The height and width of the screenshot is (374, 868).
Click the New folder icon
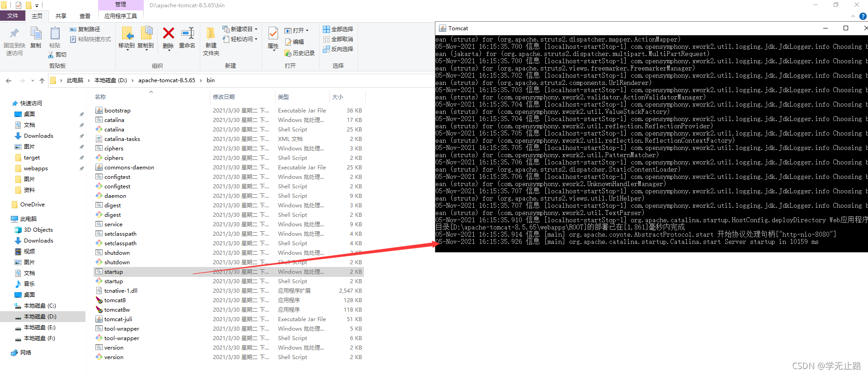click(211, 34)
